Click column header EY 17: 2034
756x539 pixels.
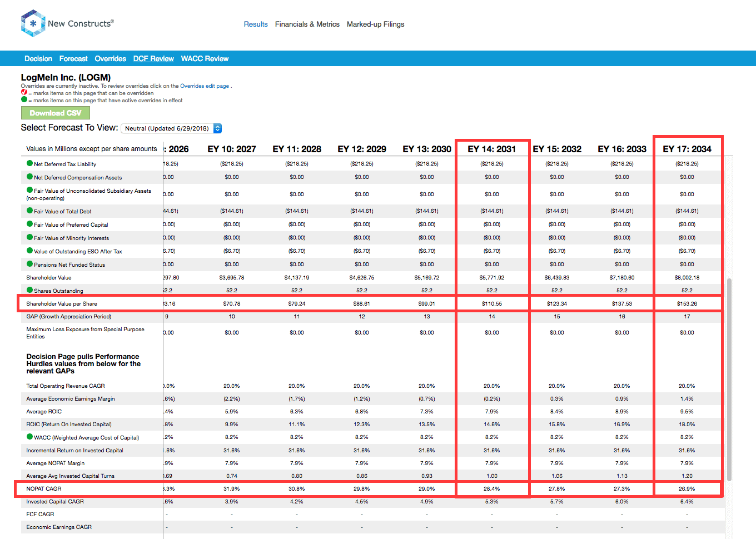[x=687, y=149]
